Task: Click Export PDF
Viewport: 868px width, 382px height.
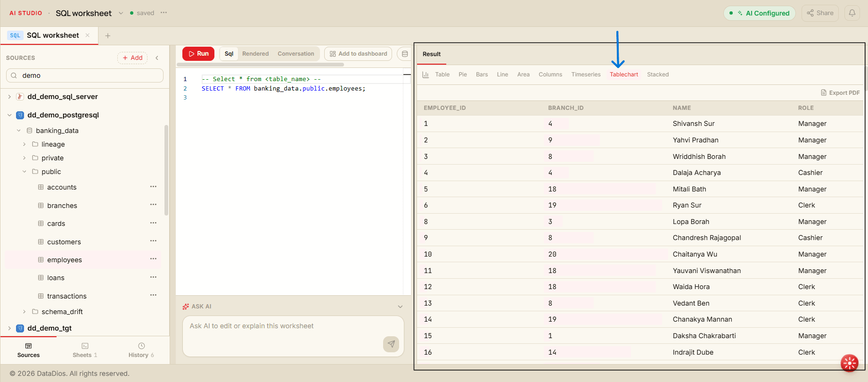Action: pos(840,93)
